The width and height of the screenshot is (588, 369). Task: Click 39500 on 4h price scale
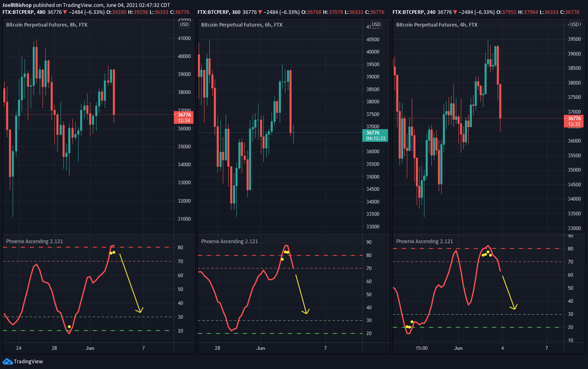pyautogui.click(x=574, y=39)
